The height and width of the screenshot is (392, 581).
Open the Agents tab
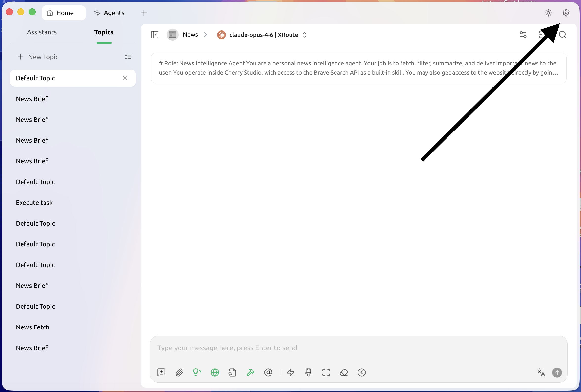click(109, 13)
